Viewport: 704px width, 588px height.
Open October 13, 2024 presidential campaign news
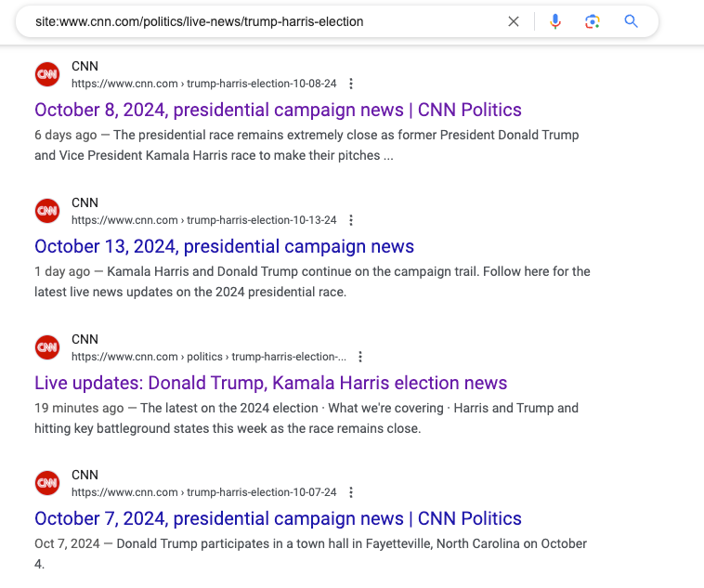(x=224, y=246)
